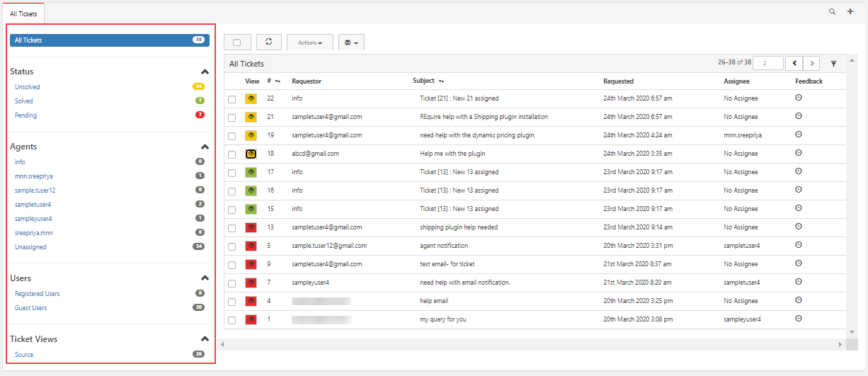The height and width of the screenshot is (376, 868).
Task: Go to previous page arrow
Action: pyautogui.click(x=794, y=63)
